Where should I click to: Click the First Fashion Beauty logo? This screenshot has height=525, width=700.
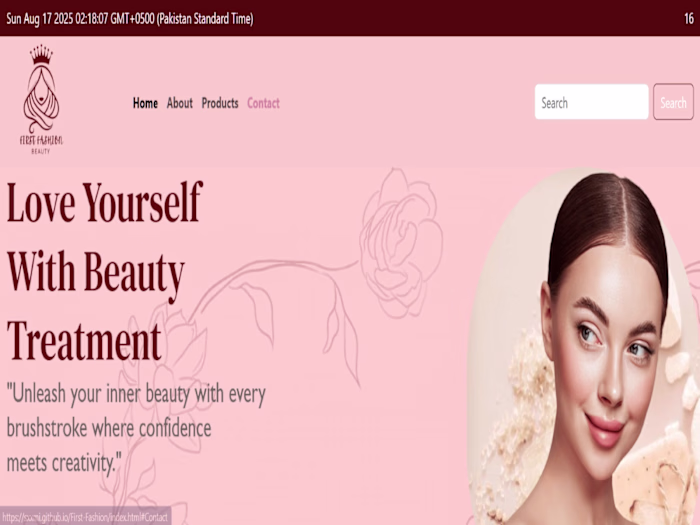pyautogui.click(x=41, y=100)
